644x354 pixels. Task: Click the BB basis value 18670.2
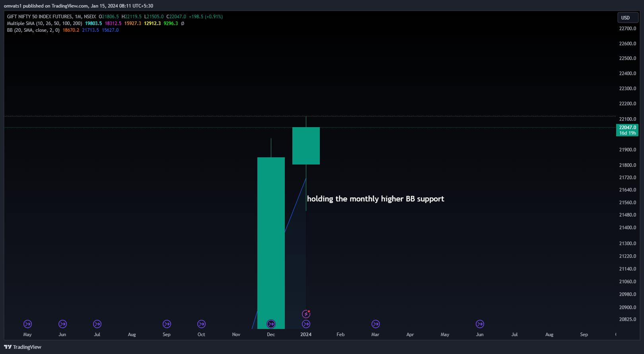pyautogui.click(x=71, y=30)
